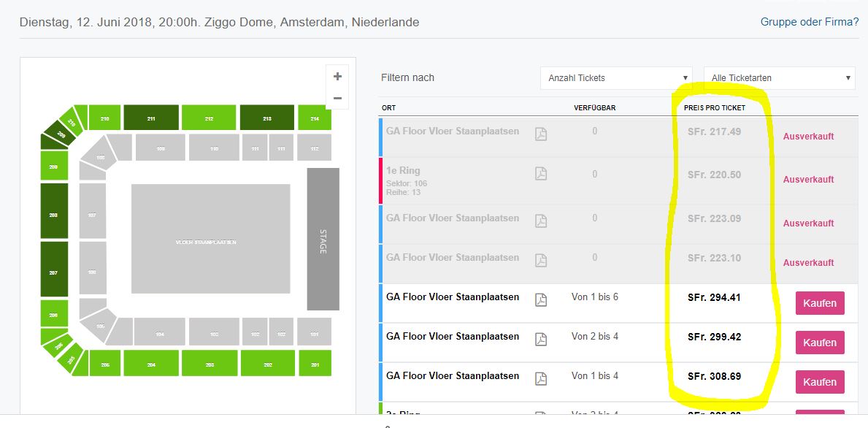This screenshot has width=868, height=428.
Task: Open PDF icon for SFr. 223.10 ticket
Action: [x=541, y=260]
